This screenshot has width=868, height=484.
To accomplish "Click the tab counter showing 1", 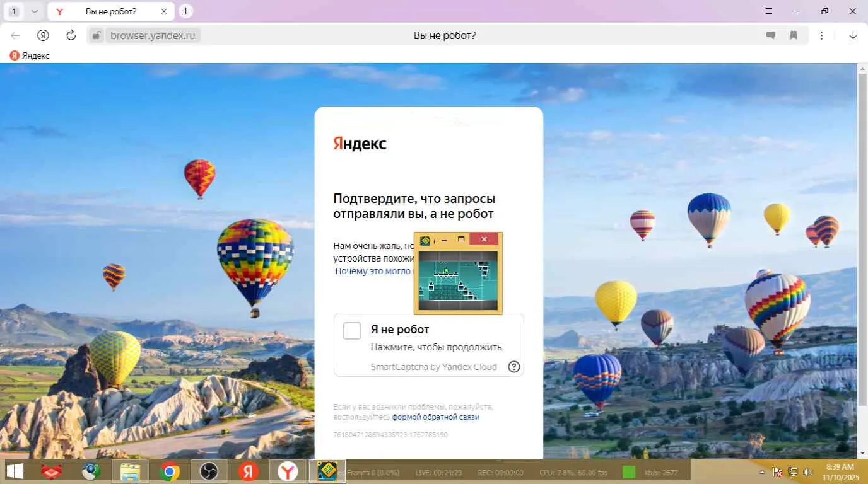I will (15, 11).
